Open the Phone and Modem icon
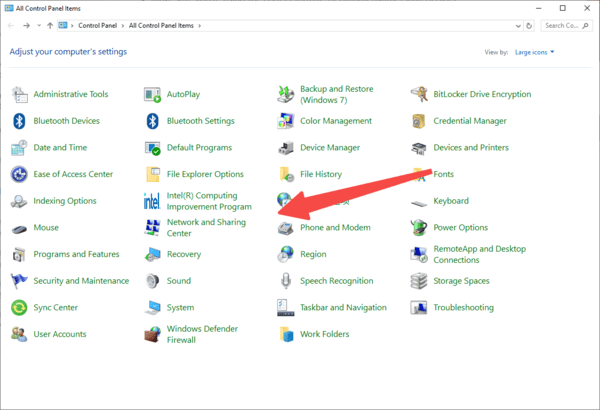The height and width of the screenshot is (410, 600). (285, 228)
